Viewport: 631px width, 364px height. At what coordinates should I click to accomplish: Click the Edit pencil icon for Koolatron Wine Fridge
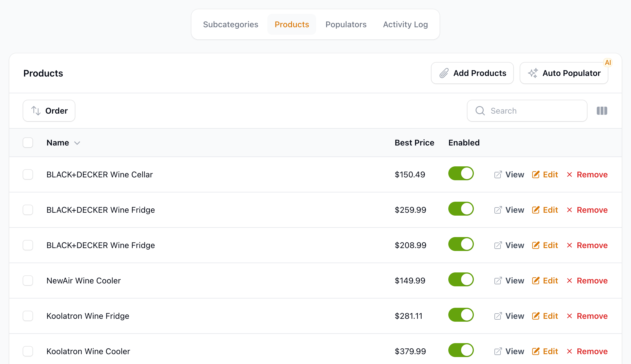tap(536, 316)
